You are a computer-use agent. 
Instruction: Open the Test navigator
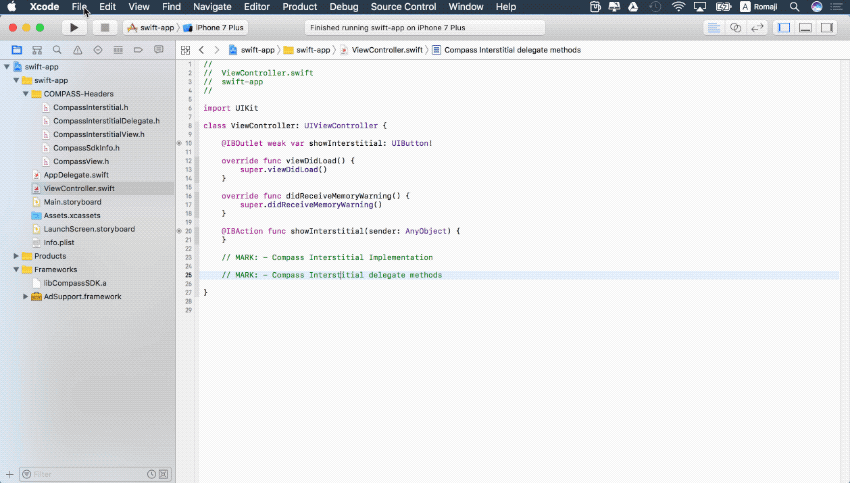98,50
